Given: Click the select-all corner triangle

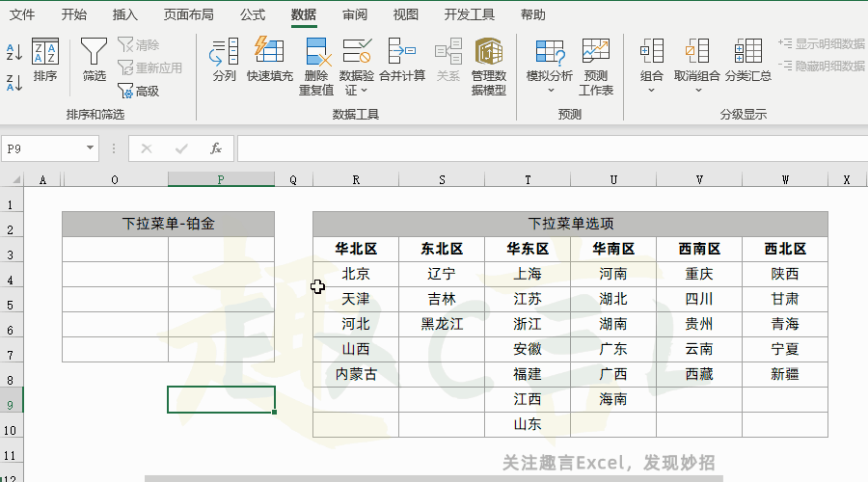Looking at the screenshot, I should (x=16, y=179).
